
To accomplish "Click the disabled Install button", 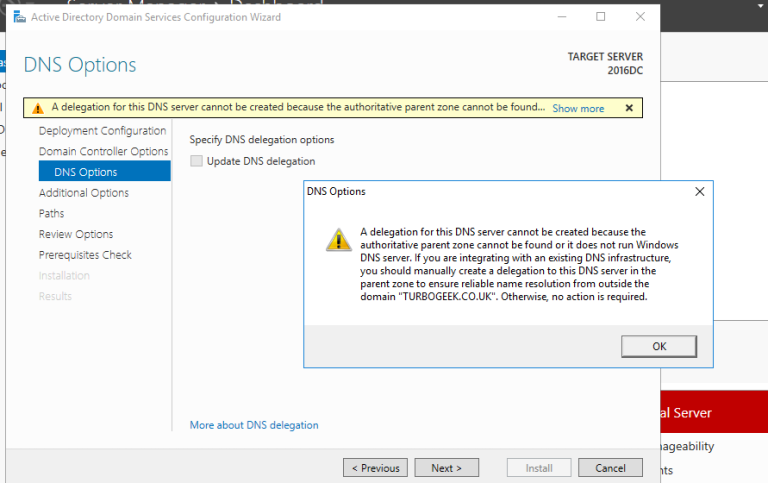I will click(x=539, y=468).
